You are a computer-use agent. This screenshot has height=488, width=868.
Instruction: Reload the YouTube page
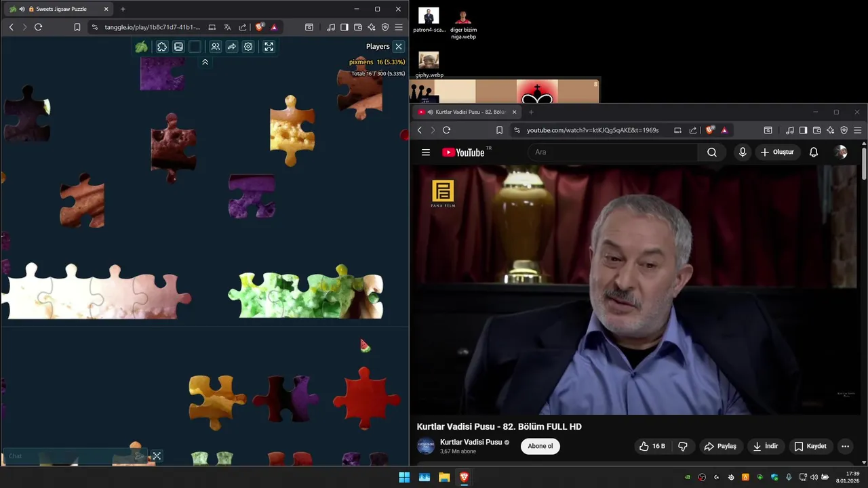click(x=446, y=130)
